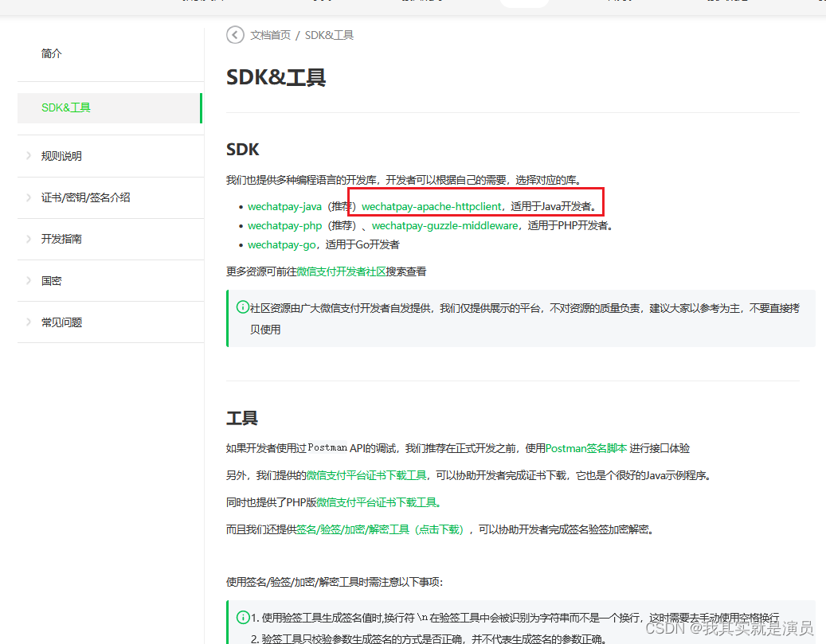826x644 pixels.
Task: Open 微信支付平台证书下载工具 link in Java sentence
Action: (x=366, y=475)
